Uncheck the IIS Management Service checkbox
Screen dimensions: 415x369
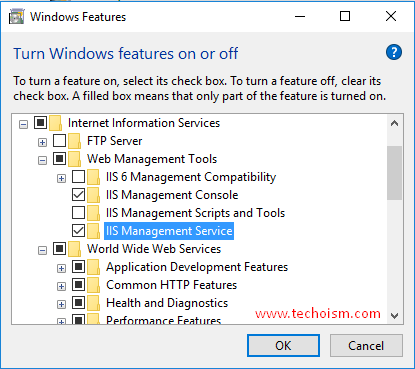(78, 231)
